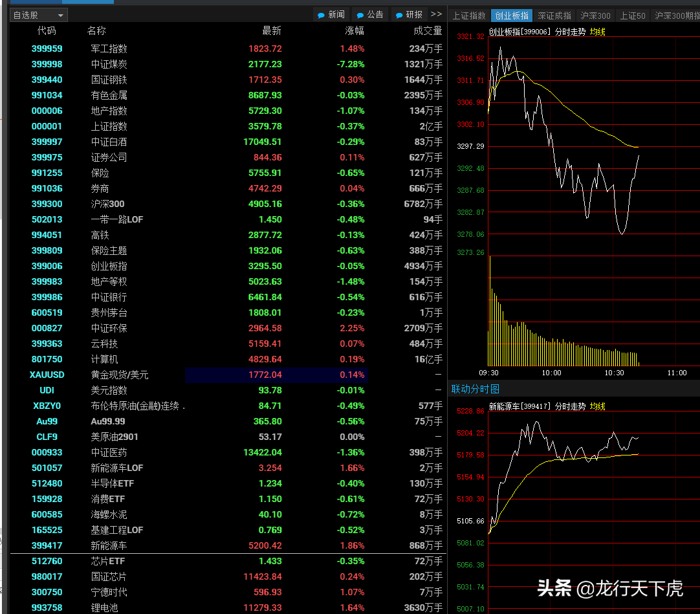700x614 pixels.
Task: Click the 新能源车[399417] 分时走势 chart title
Action: 537,406
